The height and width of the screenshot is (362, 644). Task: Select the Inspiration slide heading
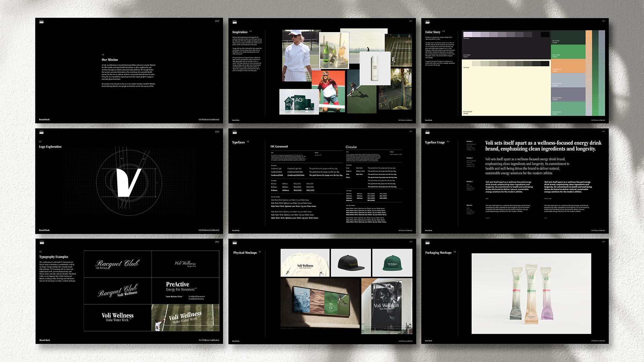pyautogui.click(x=240, y=32)
